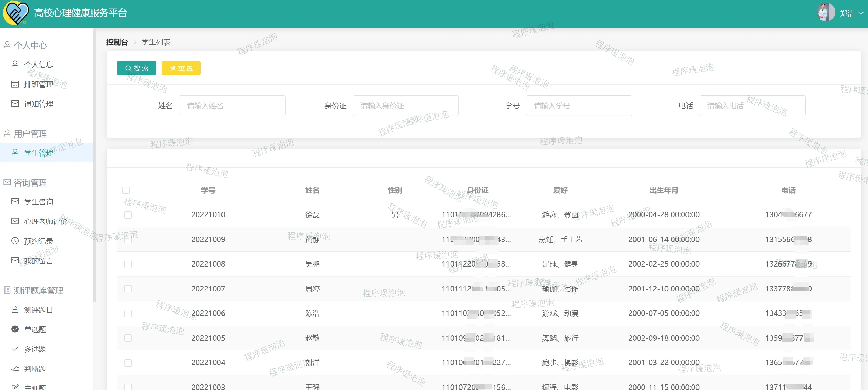Open the 郑洁 user dropdown arrow

pyautogui.click(x=861, y=13)
